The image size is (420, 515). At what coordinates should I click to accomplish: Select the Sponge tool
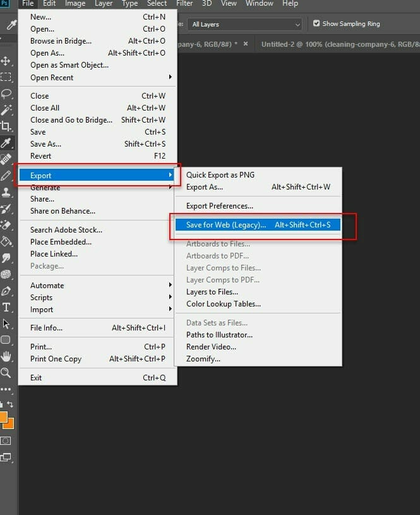(x=6, y=274)
